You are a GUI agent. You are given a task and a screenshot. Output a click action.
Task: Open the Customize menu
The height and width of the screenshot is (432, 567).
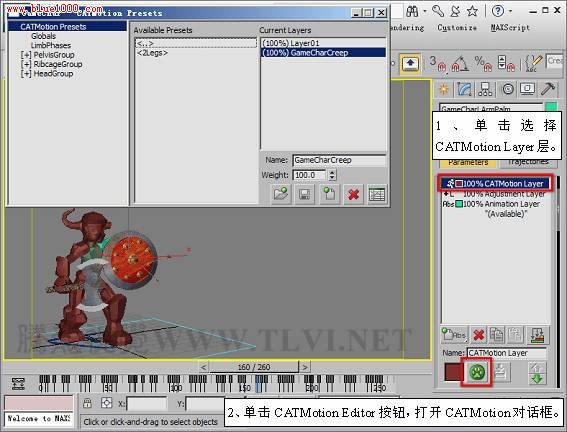[x=457, y=27]
